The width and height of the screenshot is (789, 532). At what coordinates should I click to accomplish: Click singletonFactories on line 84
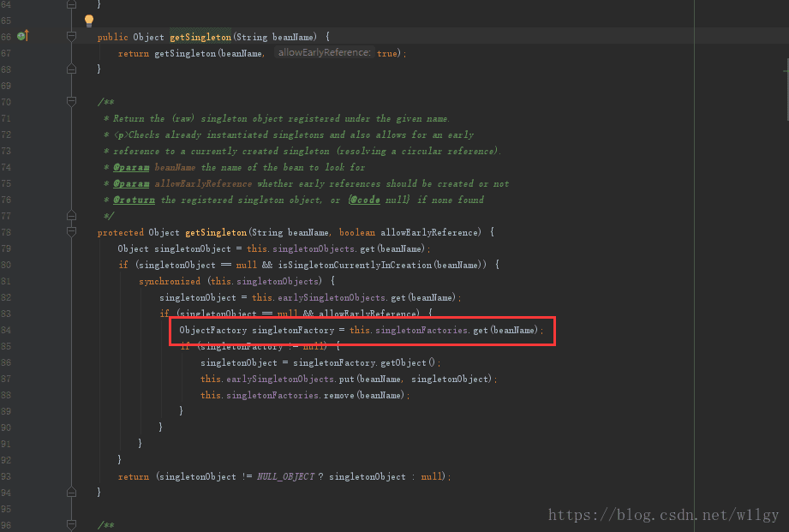(421, 330)
